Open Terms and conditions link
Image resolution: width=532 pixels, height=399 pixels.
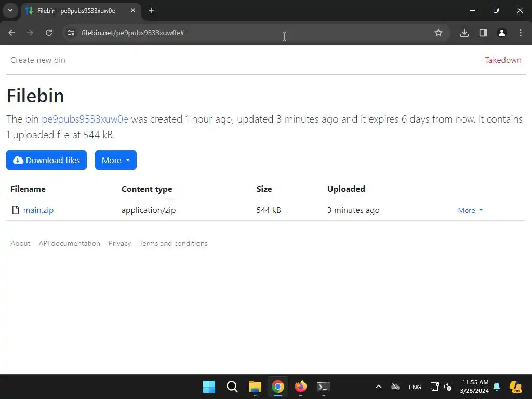pyautogui.click(x=174, y=243)
